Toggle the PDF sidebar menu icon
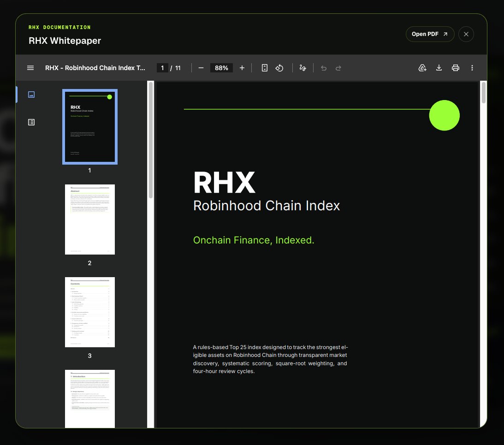Viewport: 504px width, 445px height. pos(30,68)
